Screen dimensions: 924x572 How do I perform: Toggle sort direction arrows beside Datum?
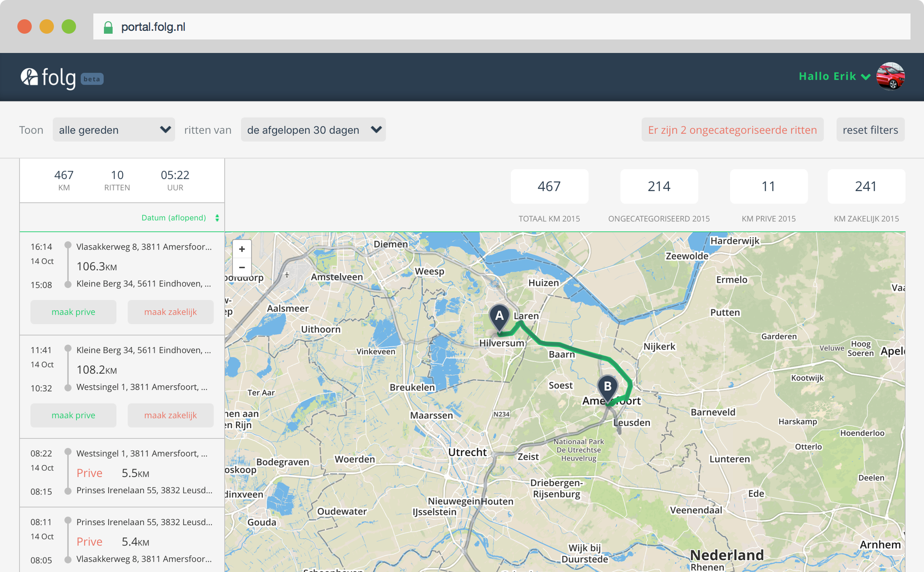pyautogui.click(x=217, y=218)
